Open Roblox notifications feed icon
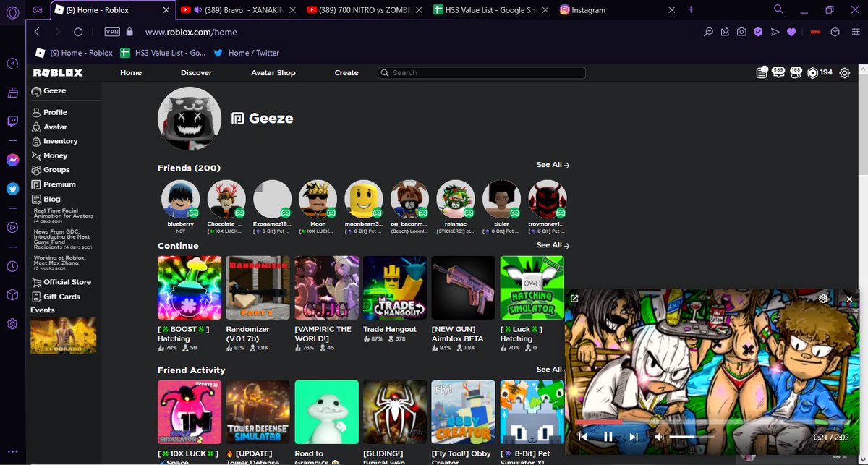Image resolution: width=868 pixels, height=465 pixels. point(761,72)
